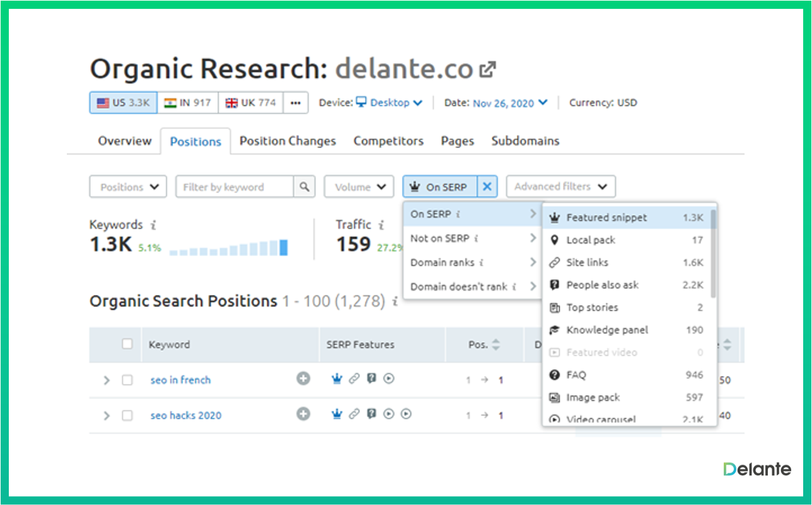Expand the seo hacks 2020 row
This screenshot has height=505, width=812.
point(106,415)
